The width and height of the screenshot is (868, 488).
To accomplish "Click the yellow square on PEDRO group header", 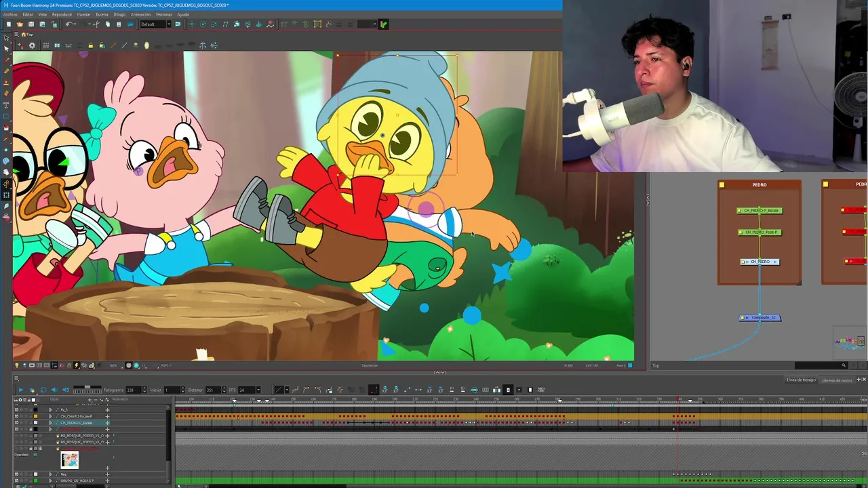I will (722, 184).
